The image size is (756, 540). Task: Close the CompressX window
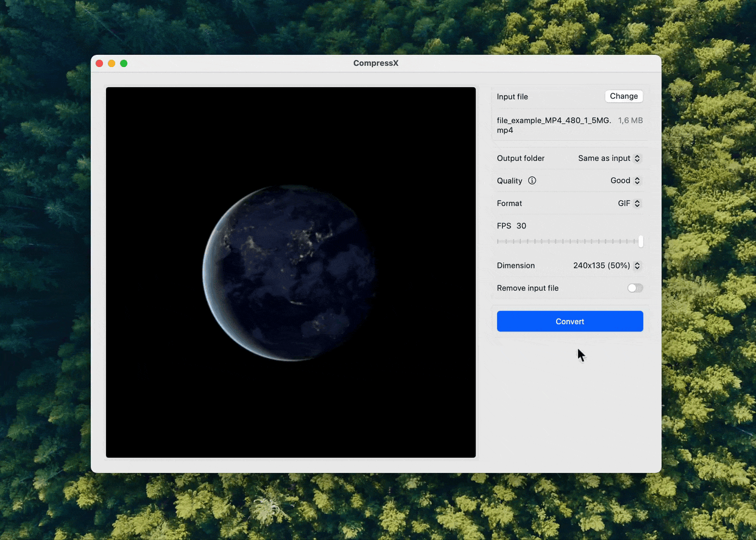point(99,63)
